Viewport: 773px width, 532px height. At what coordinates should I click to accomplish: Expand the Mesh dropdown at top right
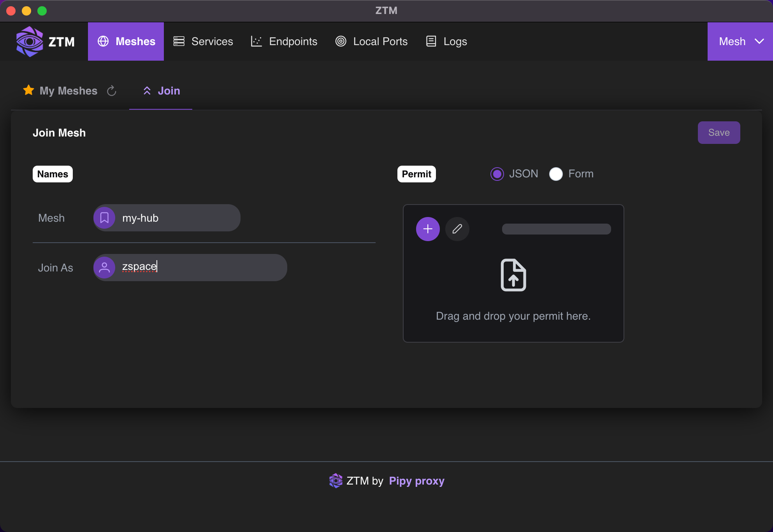tap(740, 41)
